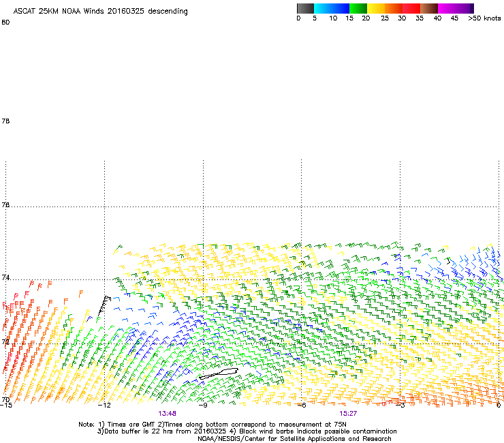Click the '40' label under the color bar
The height and width of the screenshot is (443, 504).
pos(437,18)
